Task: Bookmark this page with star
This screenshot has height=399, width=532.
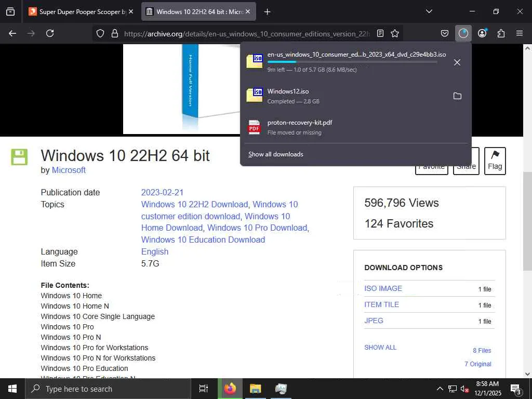Action: (395, 33)
